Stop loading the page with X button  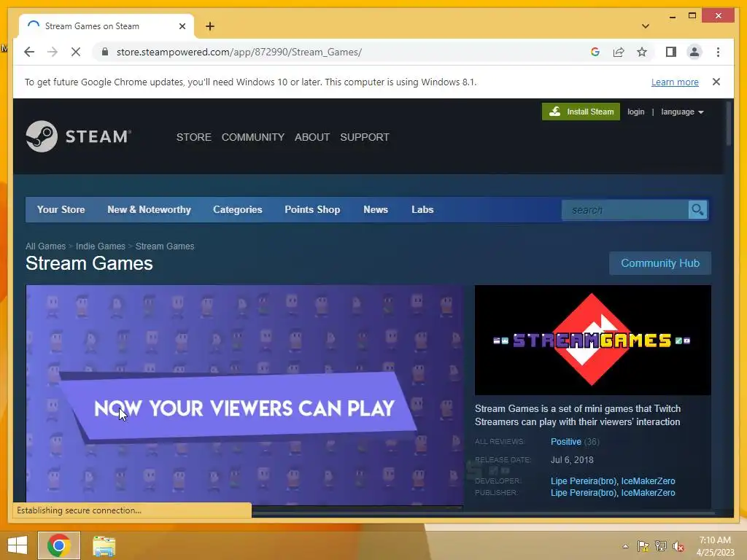tap(76, 52)
